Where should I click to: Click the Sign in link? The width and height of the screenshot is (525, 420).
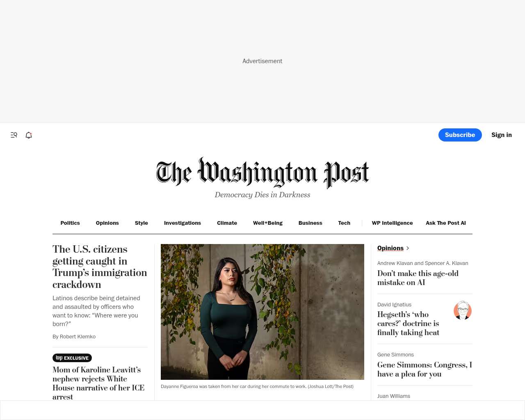point(502,135)
